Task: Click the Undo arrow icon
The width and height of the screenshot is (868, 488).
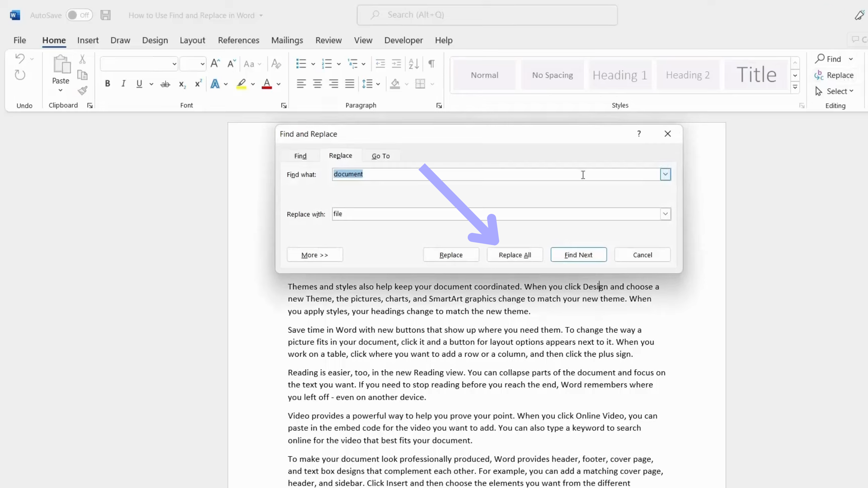Action: tap(20, 59)
